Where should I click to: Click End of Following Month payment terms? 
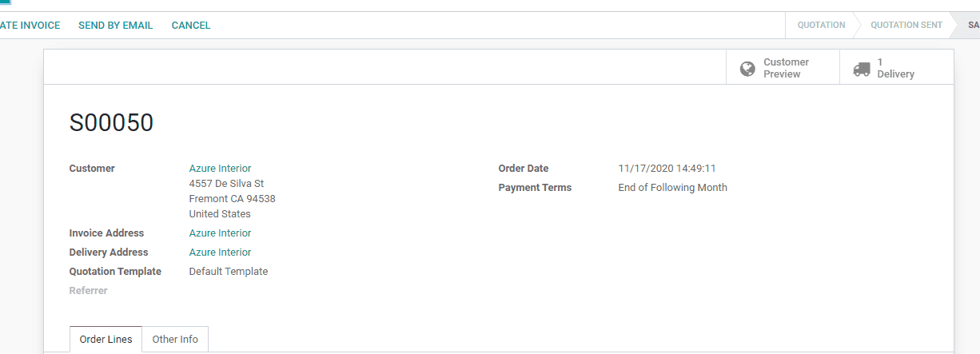coord(673,188)
